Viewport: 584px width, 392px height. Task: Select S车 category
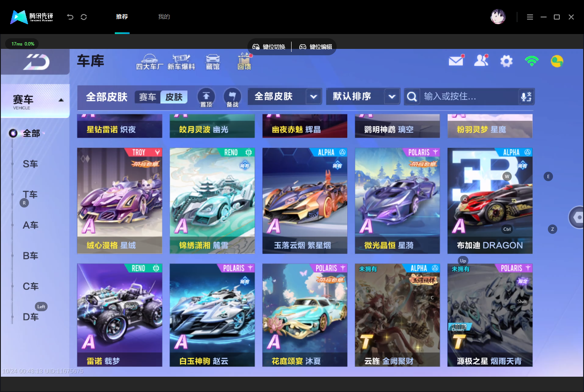click(x=30, y=164)
